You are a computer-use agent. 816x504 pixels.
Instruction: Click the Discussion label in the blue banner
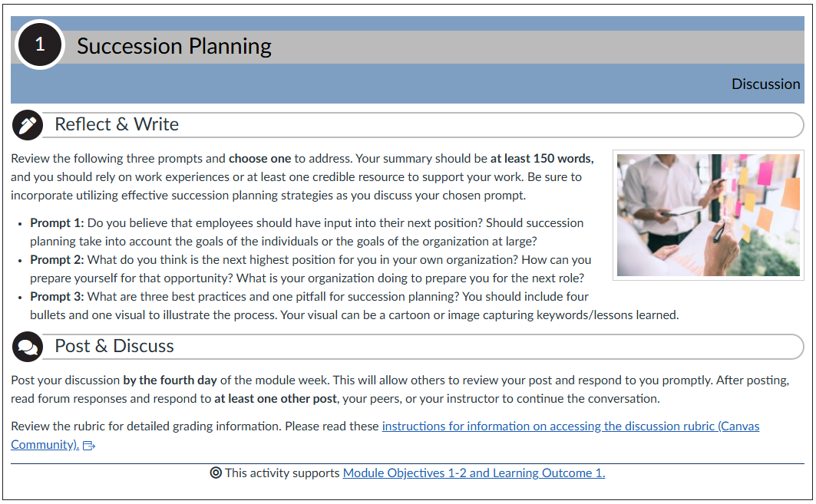click(765, 84)
